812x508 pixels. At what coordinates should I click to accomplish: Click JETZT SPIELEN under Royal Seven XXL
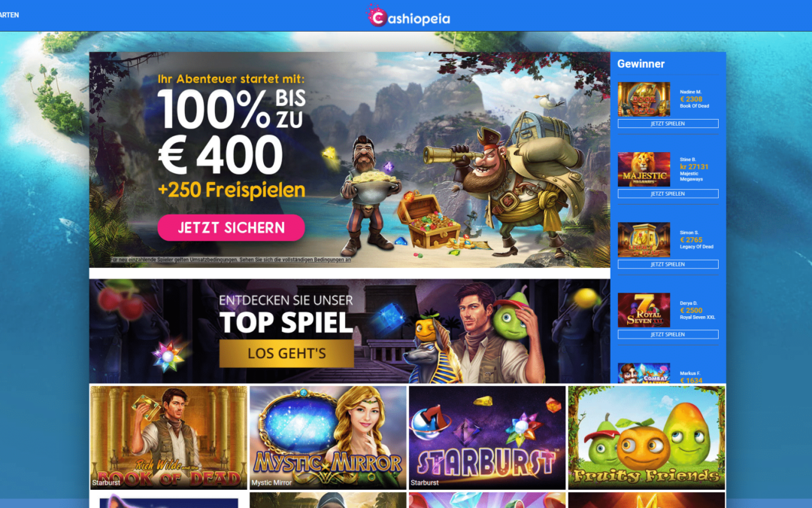click(668, 334)
